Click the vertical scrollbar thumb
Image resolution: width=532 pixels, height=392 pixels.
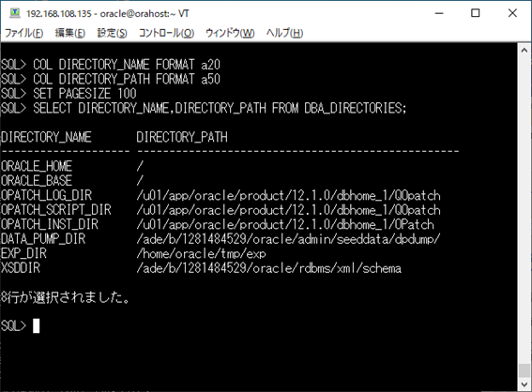coord(524,370)
